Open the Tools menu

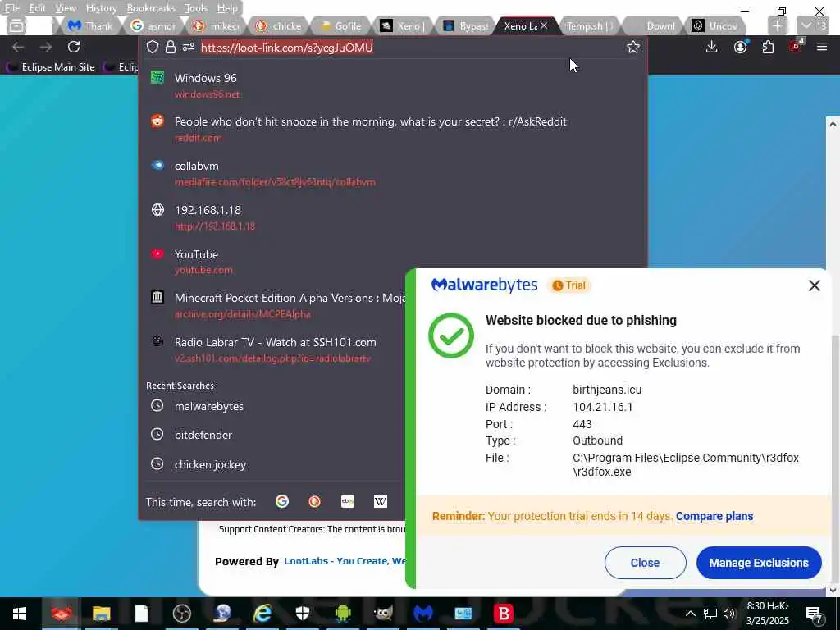(195, 8)
